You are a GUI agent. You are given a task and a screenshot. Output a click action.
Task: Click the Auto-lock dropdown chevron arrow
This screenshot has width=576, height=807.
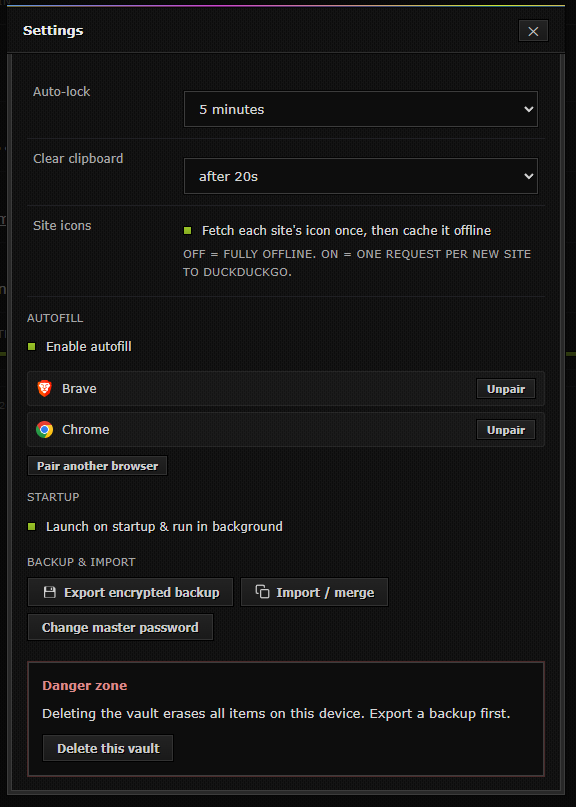click(528, 109)
